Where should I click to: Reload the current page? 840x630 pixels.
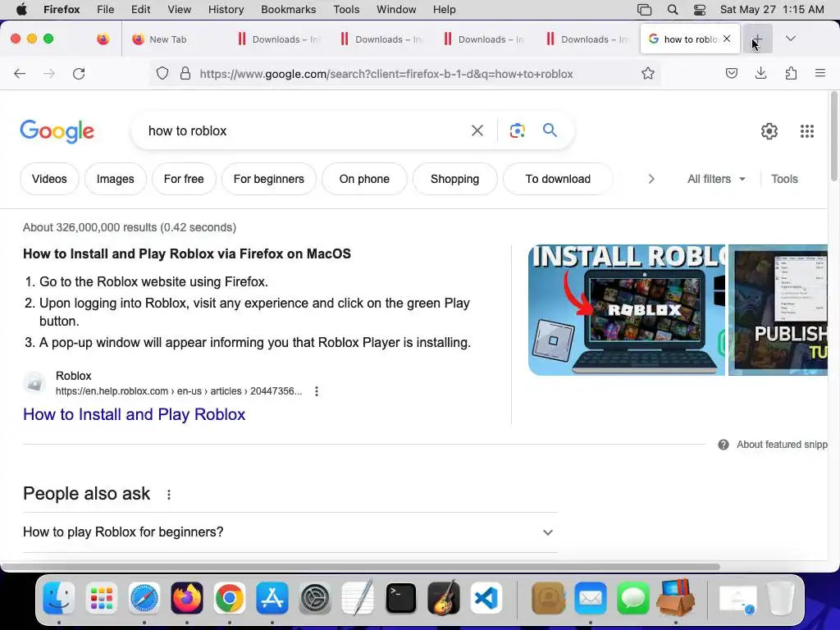click(79, 74)
